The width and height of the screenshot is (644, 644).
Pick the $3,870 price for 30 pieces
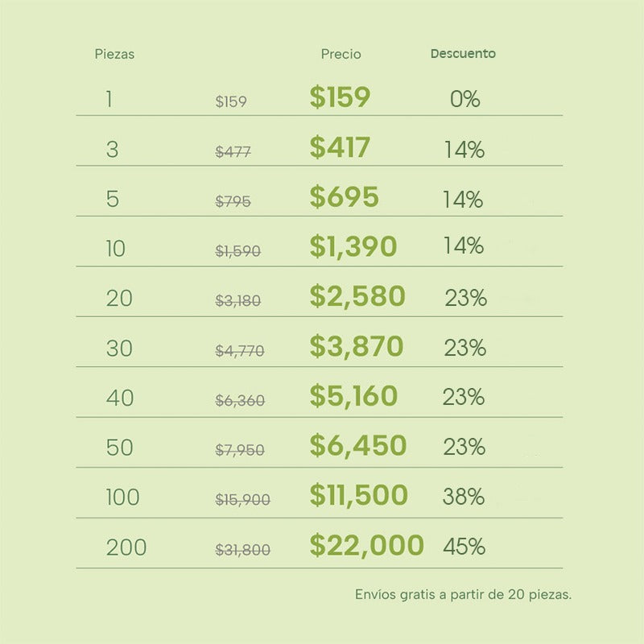[357, 347]
